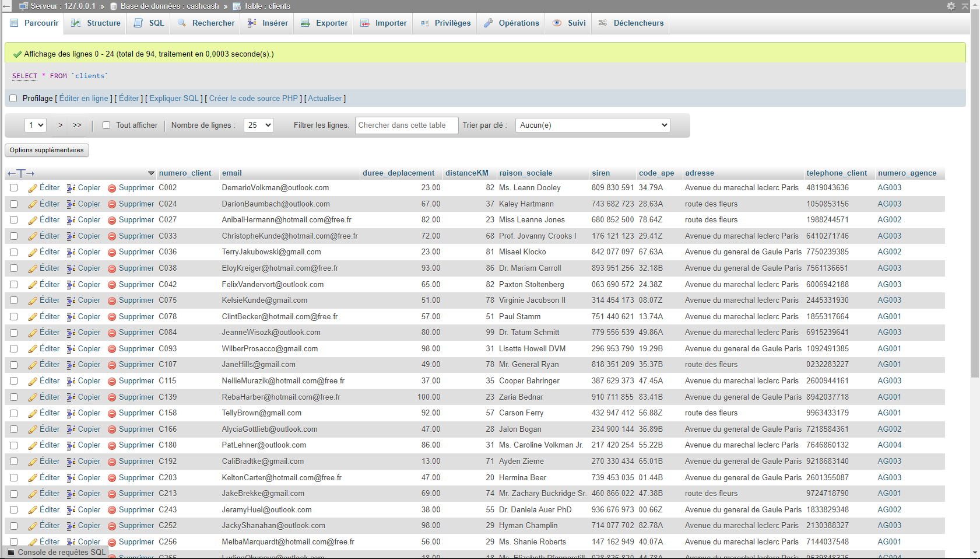Select the checkbox for row C075
Viewport: 980px width, 559px height.
click(x=14, y=301)
